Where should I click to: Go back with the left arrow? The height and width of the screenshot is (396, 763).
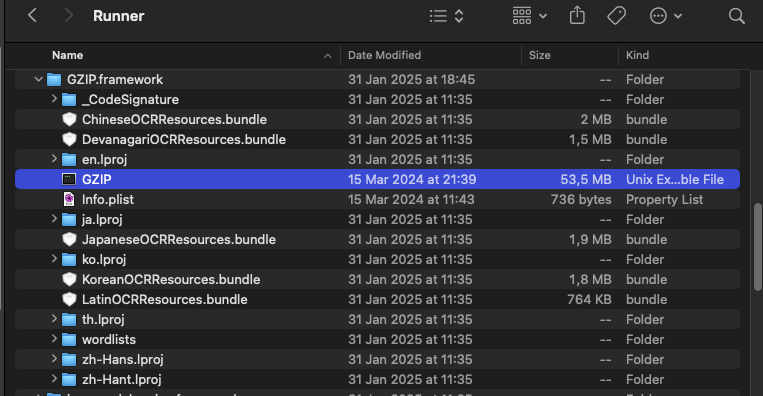33,16
